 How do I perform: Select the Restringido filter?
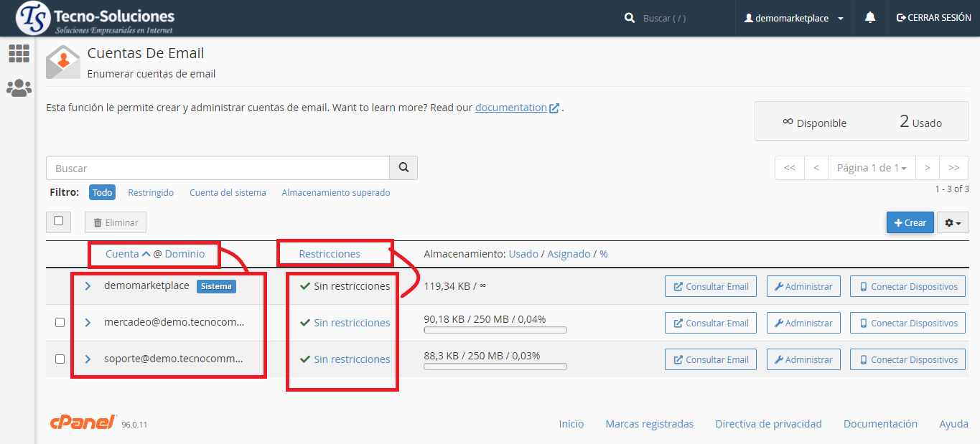tap(151, 193)
